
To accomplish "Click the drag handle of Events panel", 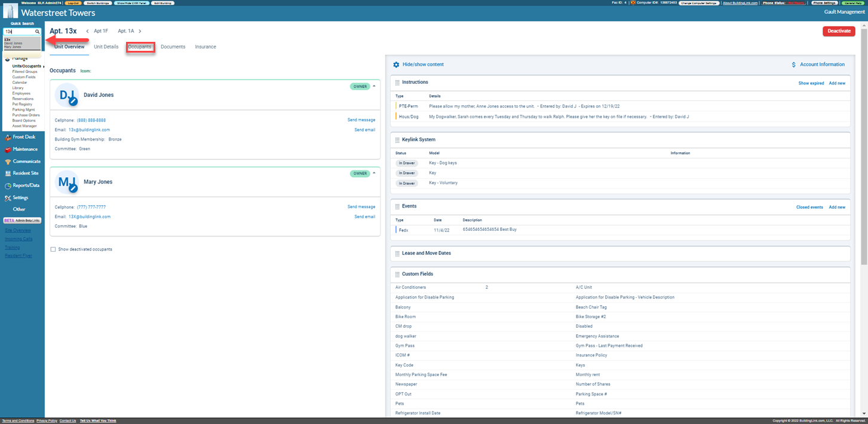I will point(397,206).
